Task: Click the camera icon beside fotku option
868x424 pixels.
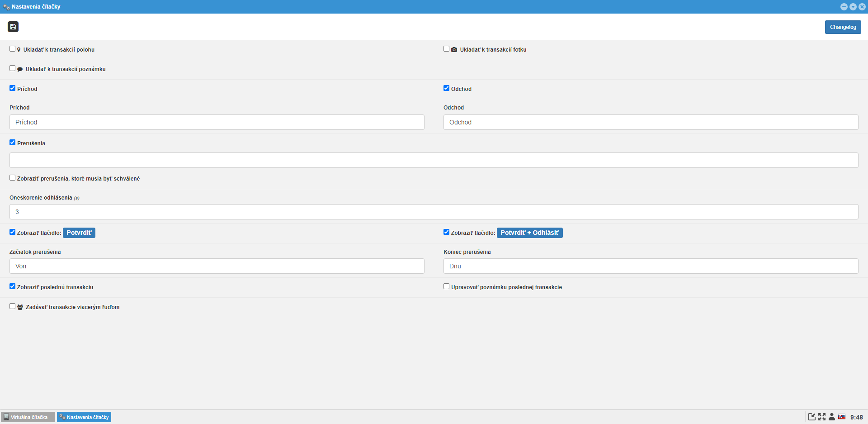Action: pos(454,50)
